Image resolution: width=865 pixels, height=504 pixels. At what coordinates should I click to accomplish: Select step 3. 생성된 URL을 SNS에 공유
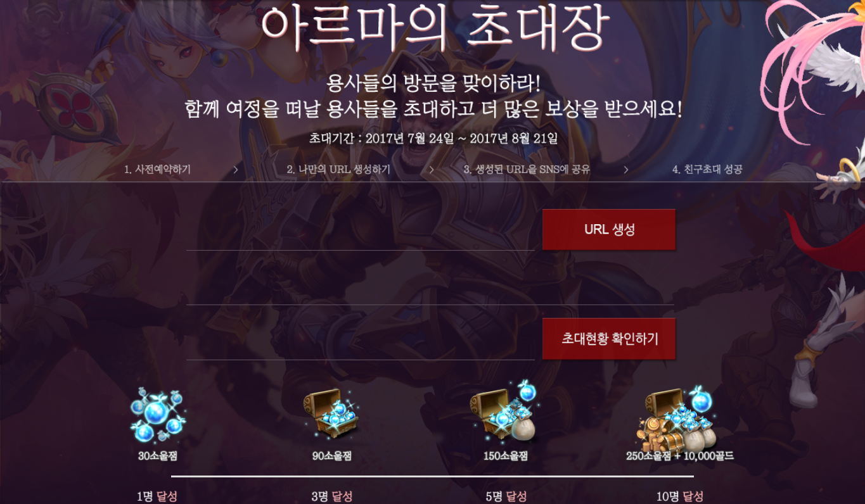point(527,170)
